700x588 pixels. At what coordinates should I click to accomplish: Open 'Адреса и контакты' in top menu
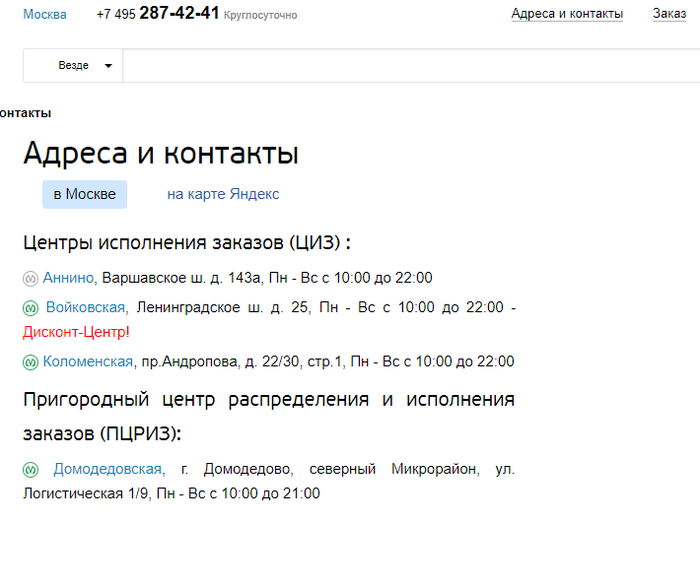pos(566,14)
